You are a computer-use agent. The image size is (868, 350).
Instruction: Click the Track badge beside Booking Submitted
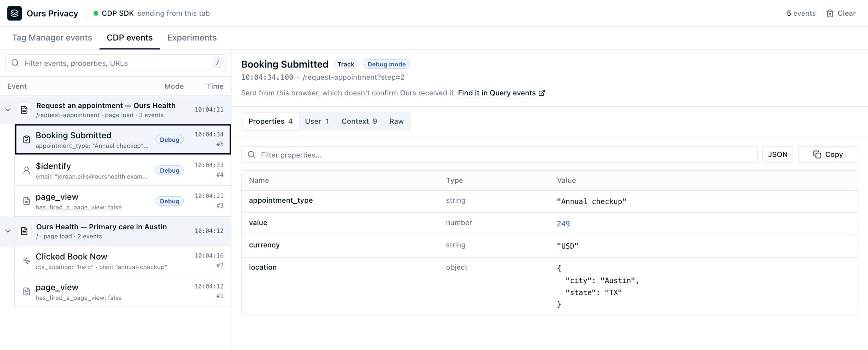346,64
